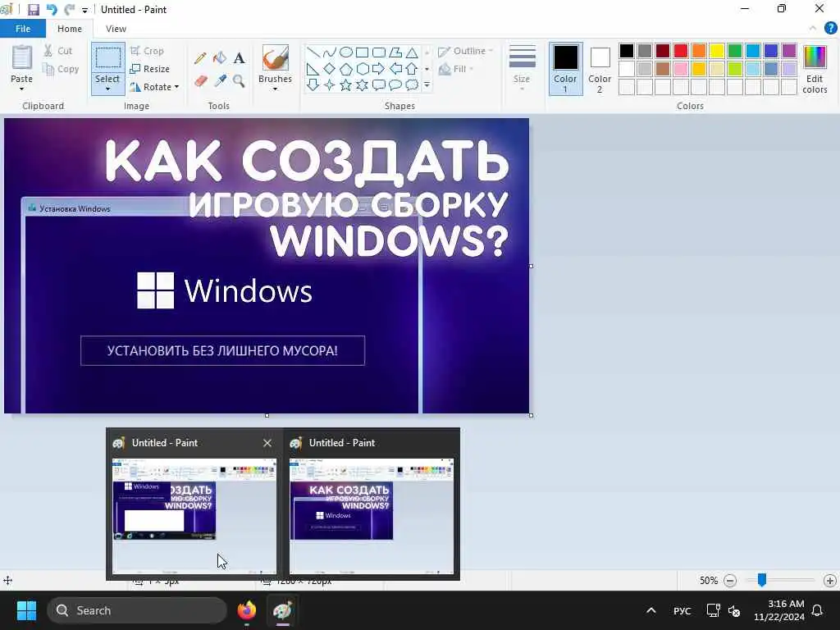Show hidden system tray icons

pyautogui.click(x=651, y=610)
